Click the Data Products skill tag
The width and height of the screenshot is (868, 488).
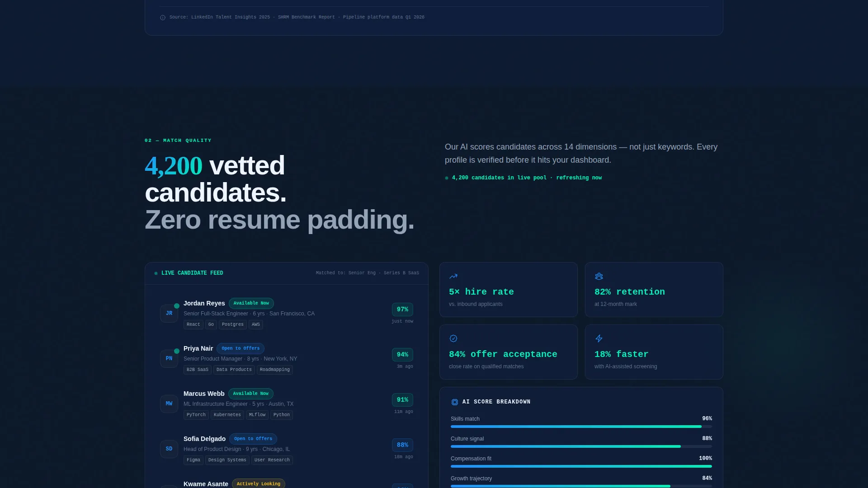pyautogui.click(x=234, y=370)
